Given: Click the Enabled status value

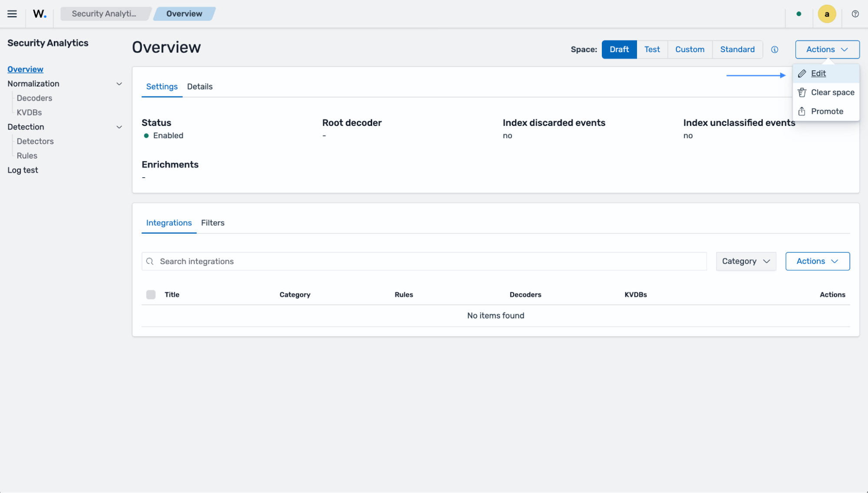Looking at the screenshot, I should click(x=168, y=136).
